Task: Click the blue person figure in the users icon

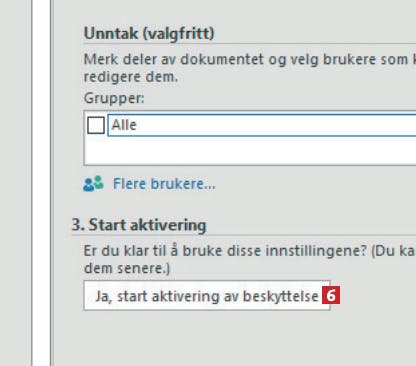Action: pyautogui.click(x=89, y=185)
